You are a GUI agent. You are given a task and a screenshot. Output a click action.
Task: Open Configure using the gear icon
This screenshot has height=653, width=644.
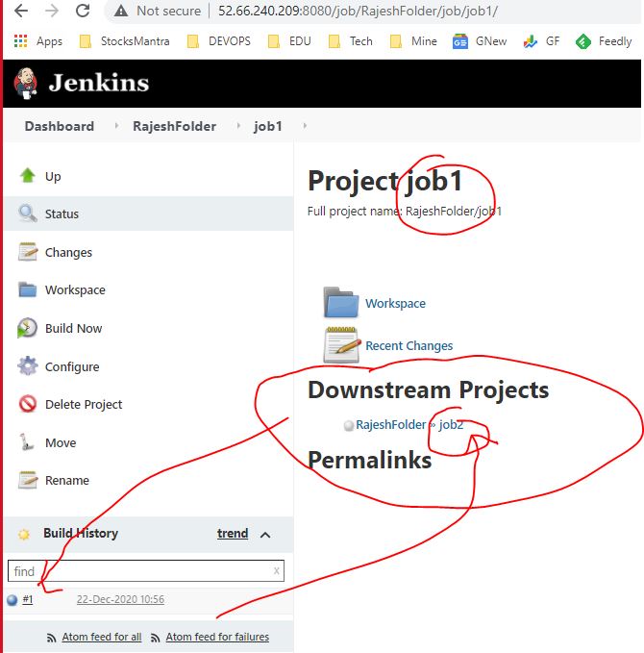click(27, 366)
